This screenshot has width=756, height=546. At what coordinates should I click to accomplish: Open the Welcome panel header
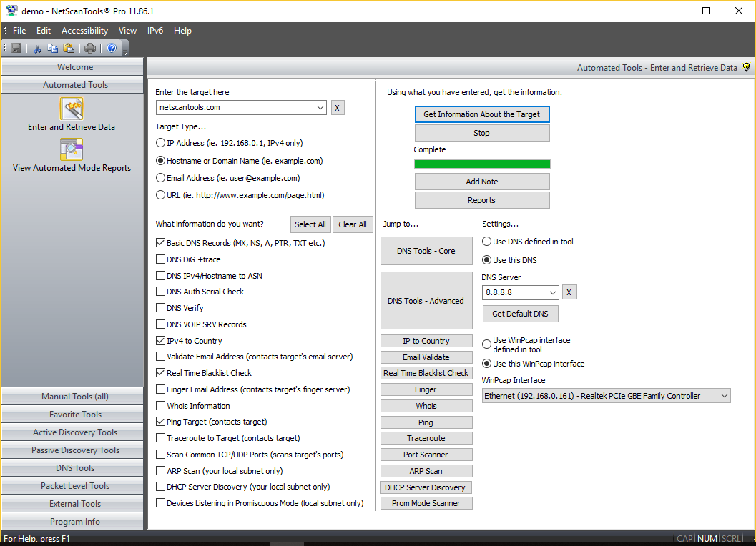[x=72, y=67]
